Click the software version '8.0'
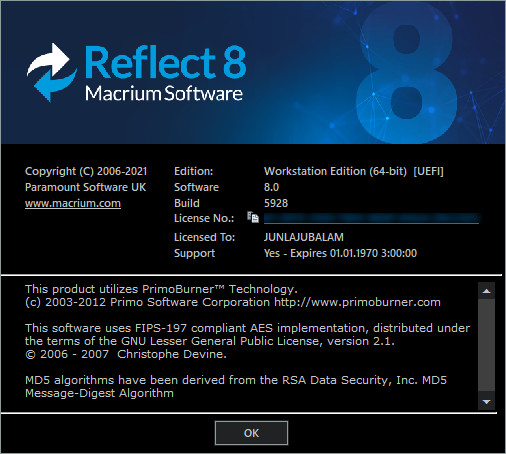Screen dimensions: 506x454 click(271, 187)
